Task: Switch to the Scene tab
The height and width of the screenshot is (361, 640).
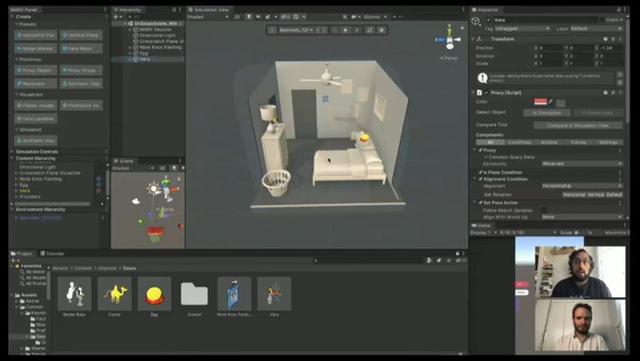Action: click(123, 161)
